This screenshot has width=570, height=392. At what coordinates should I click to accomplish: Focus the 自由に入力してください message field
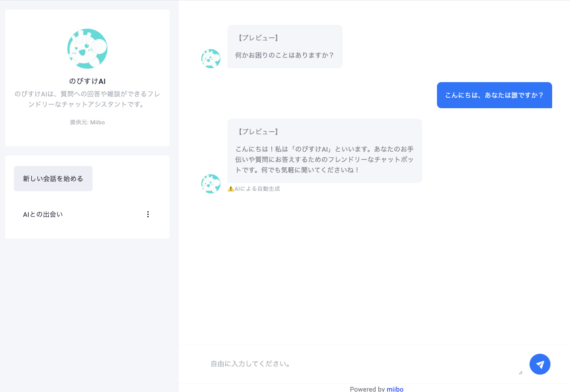click(365, 364)
